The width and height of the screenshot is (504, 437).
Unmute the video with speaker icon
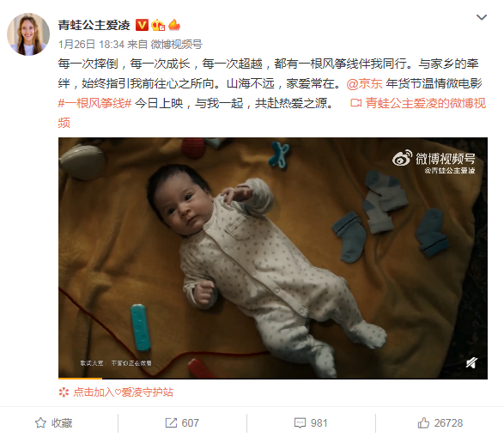coord(471,363)
